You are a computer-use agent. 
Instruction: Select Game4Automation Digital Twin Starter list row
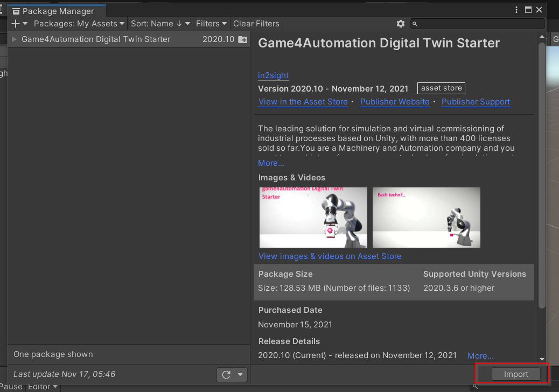(x=129, y=39)
